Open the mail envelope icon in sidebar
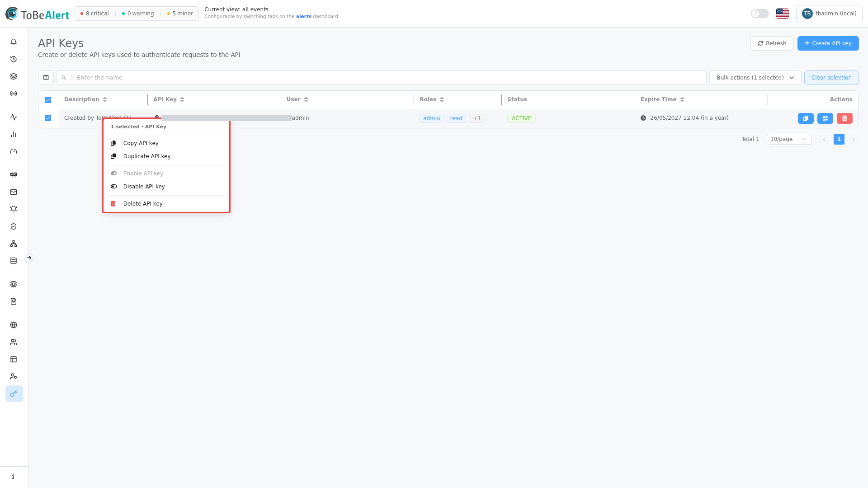 [14, 192]
